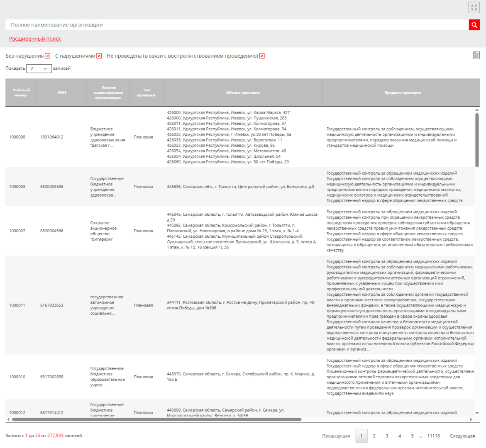Click the red search magnifier button
Image resolution: width=486 pixels, height=448 pixels.
click(474, 25)
